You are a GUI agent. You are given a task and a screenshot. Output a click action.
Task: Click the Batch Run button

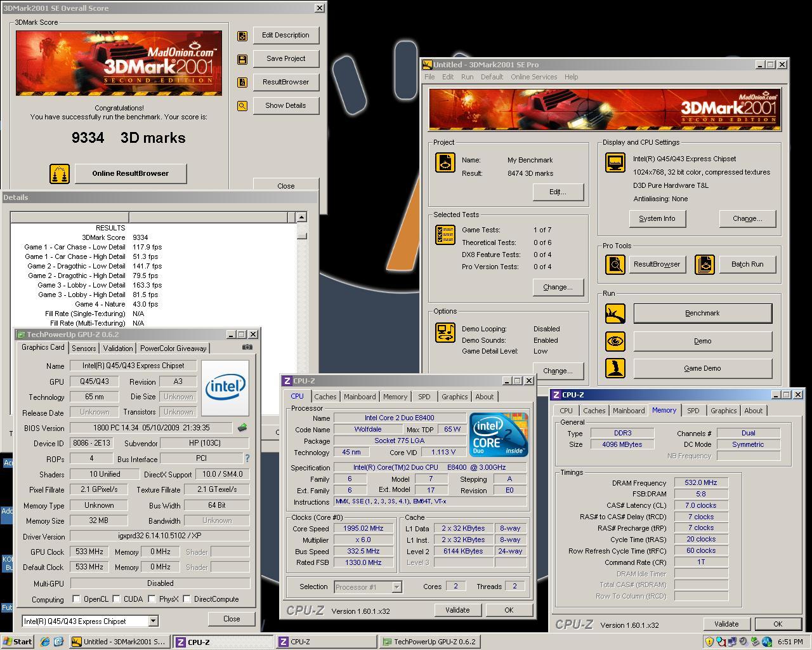(747, 264)
